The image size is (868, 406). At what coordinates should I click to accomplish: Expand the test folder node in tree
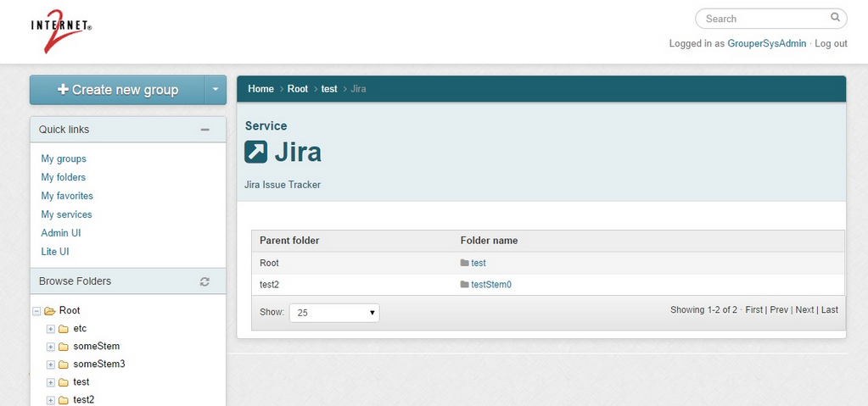coord(50,382)
